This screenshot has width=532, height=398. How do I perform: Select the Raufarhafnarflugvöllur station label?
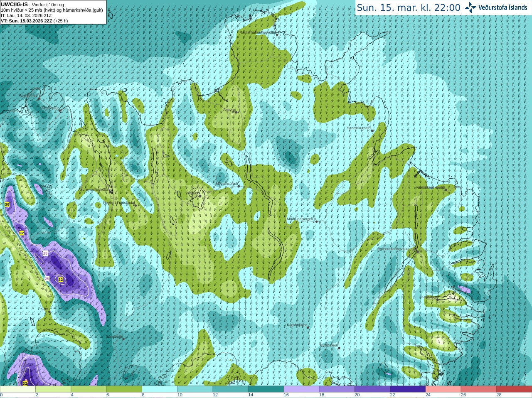click(x=257, y=32)
